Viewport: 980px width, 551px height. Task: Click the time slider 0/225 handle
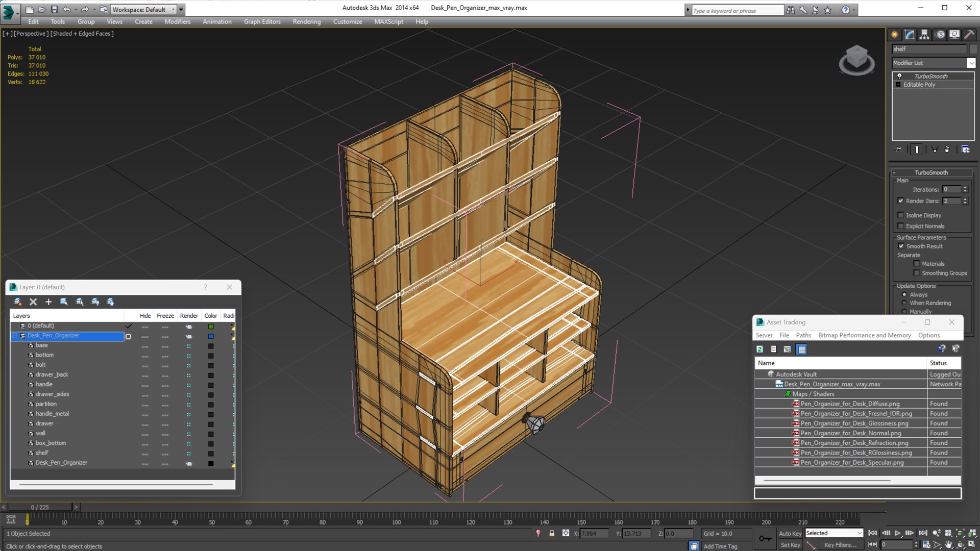coord(40,507)
